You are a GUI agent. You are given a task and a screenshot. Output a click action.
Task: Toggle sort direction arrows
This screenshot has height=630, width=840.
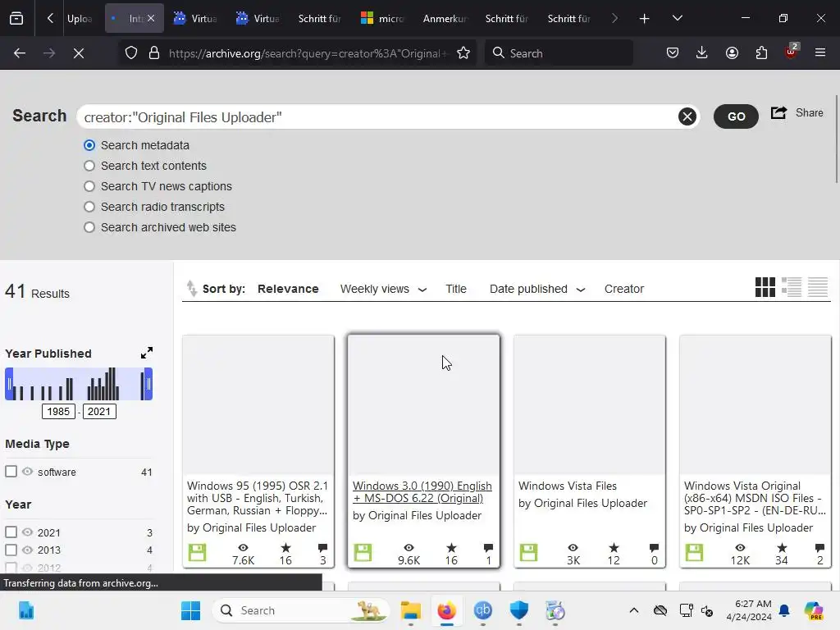tap(191, 289)
